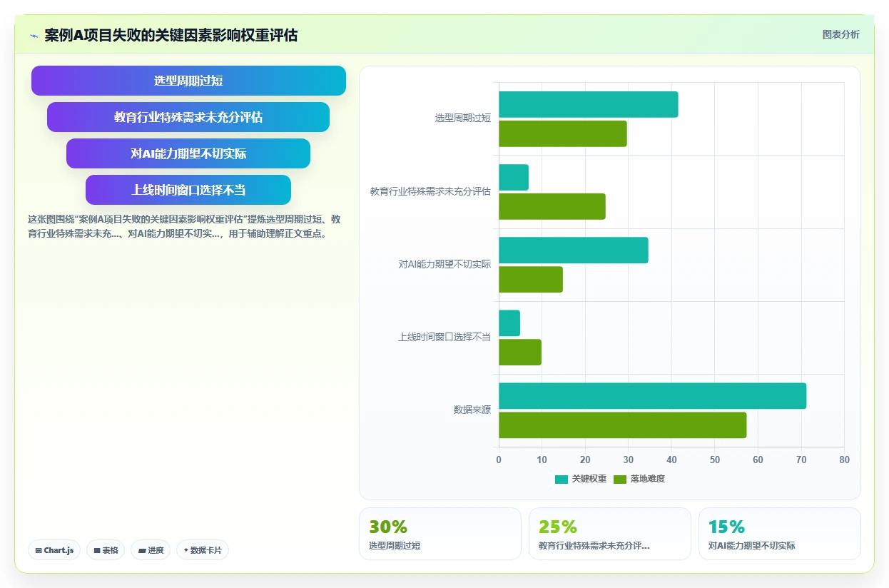Click the teal bar for 对AI能力期望不切实际
The height and width of the screenshot is (588, 889).
coord(573,250)
